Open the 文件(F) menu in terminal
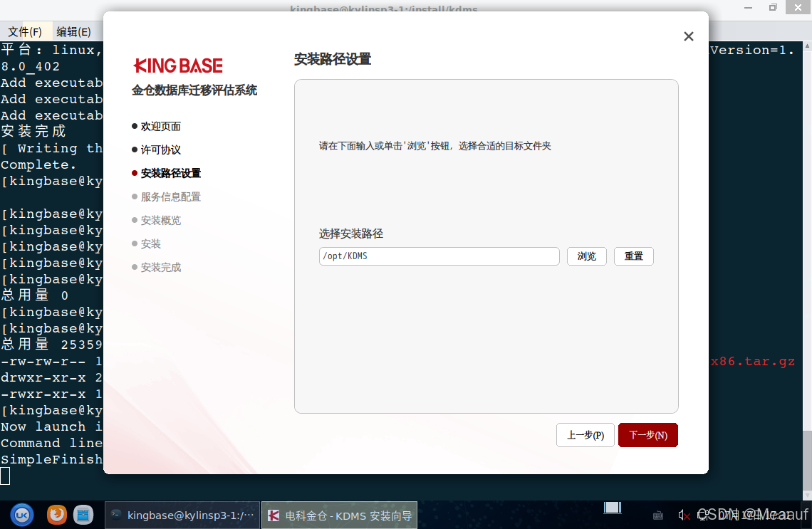812x529 pixels. (x=25, y=31)
